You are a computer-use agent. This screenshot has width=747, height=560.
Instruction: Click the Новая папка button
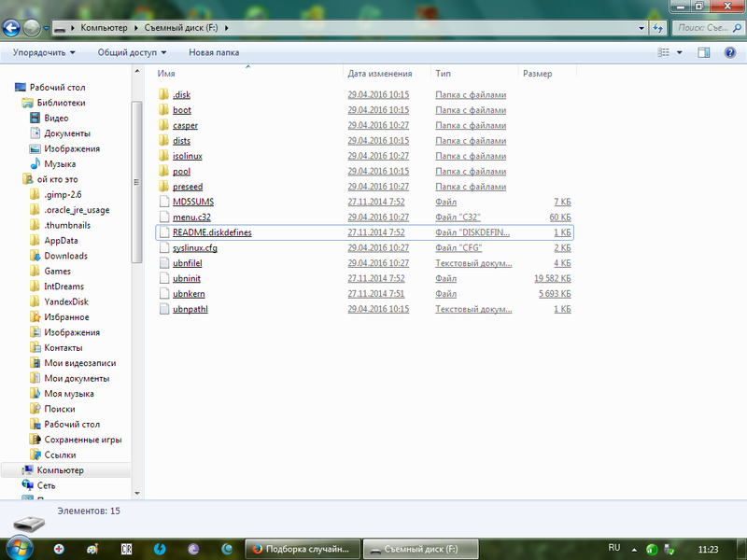coord(214,53)
